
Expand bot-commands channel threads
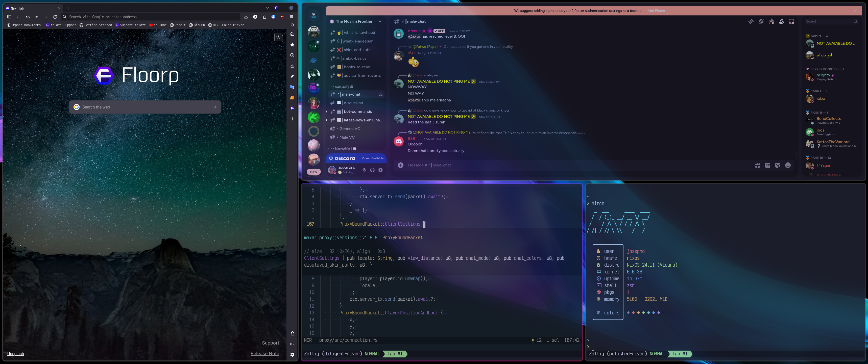[326, 112]
